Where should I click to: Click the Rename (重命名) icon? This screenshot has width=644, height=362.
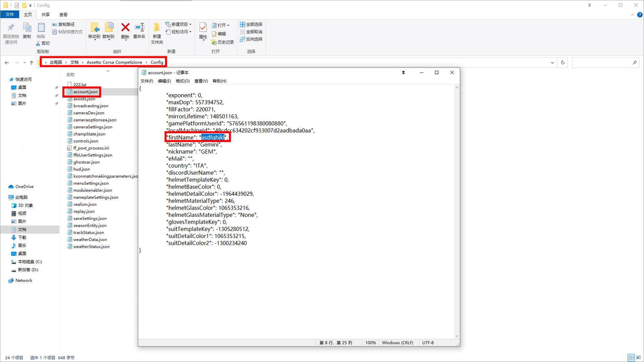click(x=139, y=27)
